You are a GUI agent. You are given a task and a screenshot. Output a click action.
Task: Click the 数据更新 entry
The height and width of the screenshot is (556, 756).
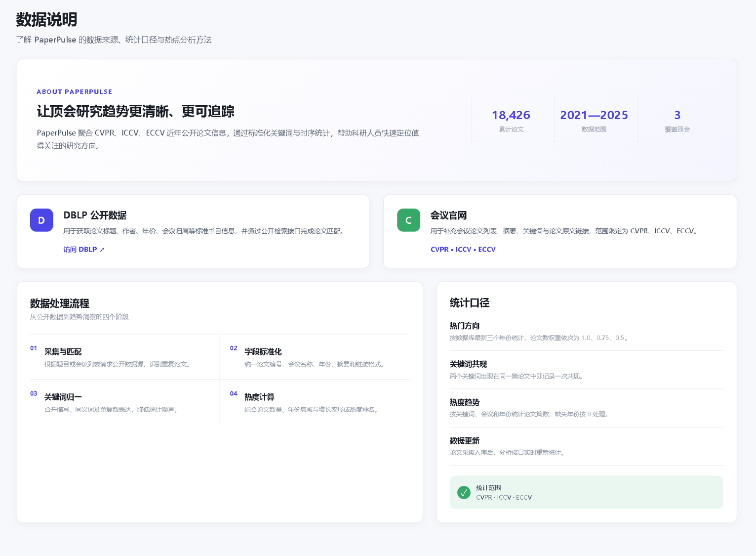pos(586,446)
